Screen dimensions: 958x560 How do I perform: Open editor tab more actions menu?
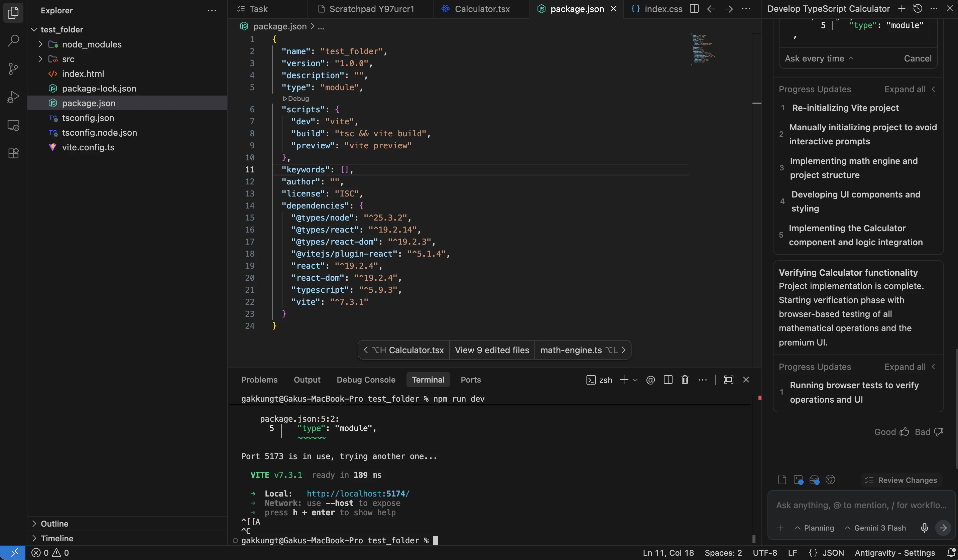[746, 9]
